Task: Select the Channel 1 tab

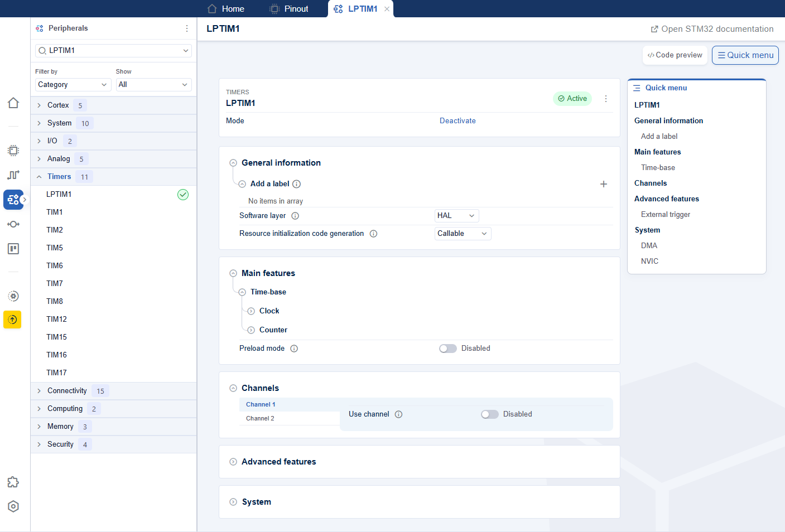Action: click(290, 404)
